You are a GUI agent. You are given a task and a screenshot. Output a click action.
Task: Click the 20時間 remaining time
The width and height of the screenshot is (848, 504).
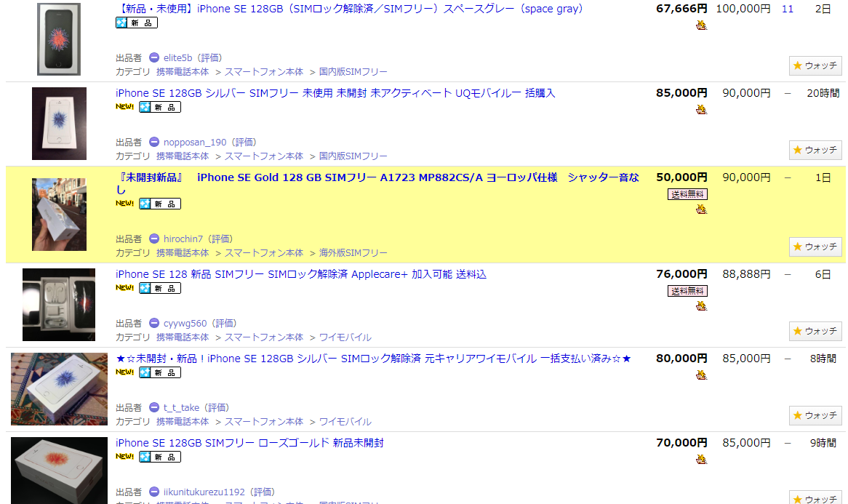tap(823, 93)
